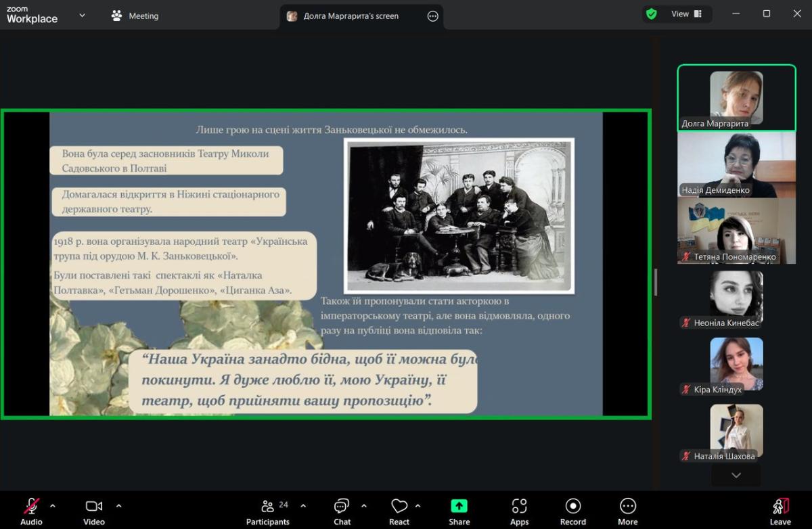
Task: Open the More options menu
Action: (627, 511)
